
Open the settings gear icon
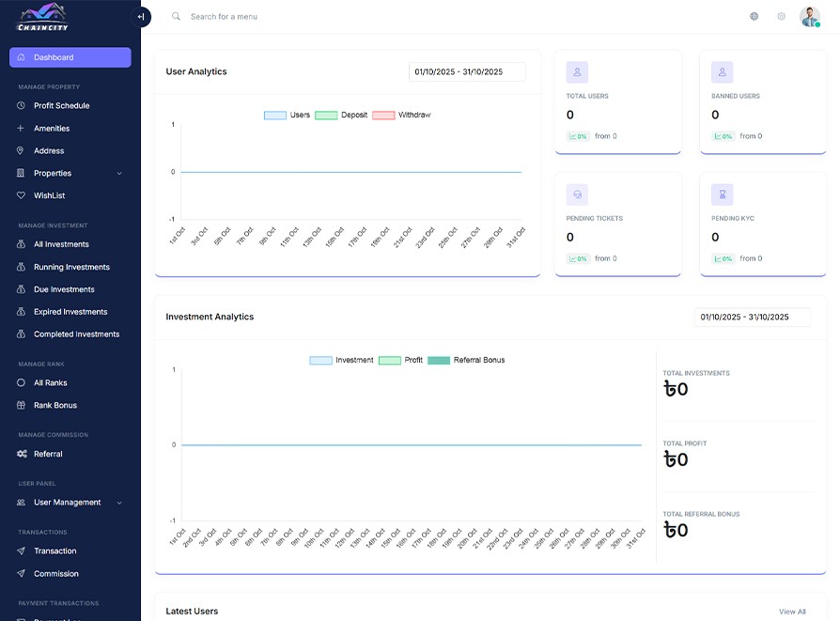pos(781,16)
